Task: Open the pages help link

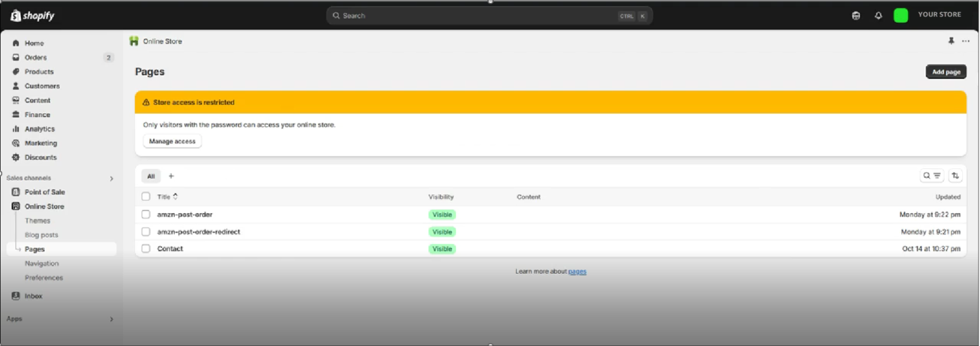Action: pyautogui.click(x=577, y=272)
